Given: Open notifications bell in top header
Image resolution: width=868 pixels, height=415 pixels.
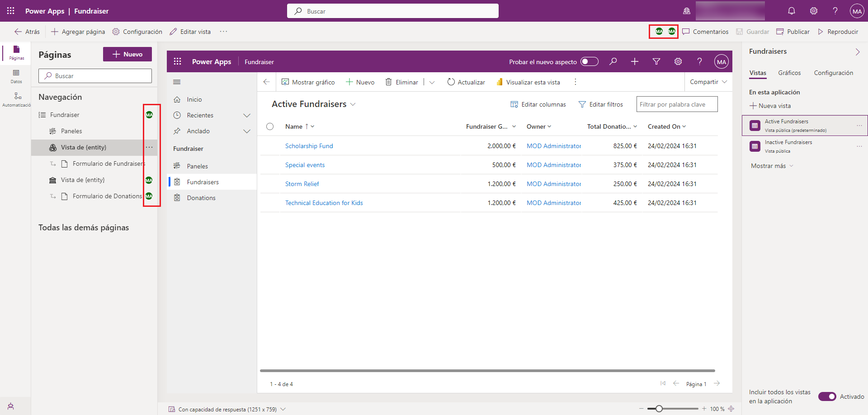Looking at the screenshot, I should (792, 11).
